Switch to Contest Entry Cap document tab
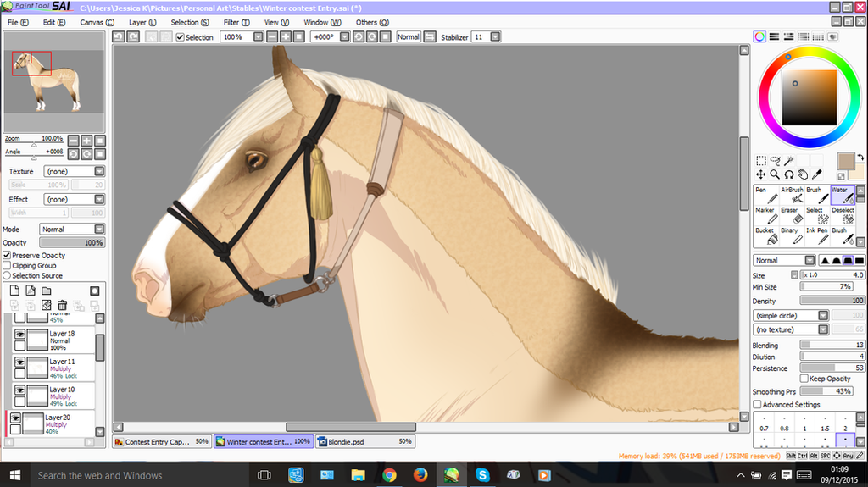The image size is (868, 487). tap(162, 441)
